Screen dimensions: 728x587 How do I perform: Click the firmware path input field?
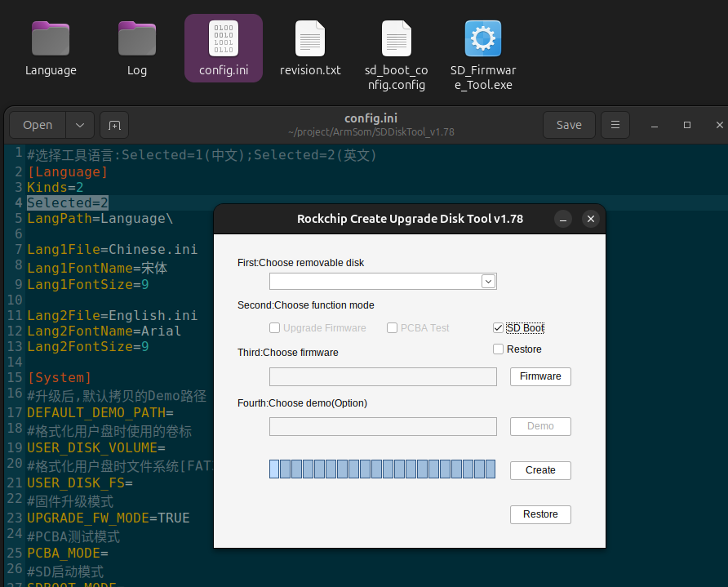pos(383,376)
